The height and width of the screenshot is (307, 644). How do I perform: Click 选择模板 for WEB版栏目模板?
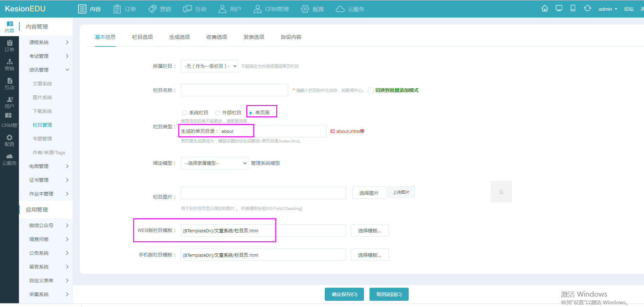(370, 231)
